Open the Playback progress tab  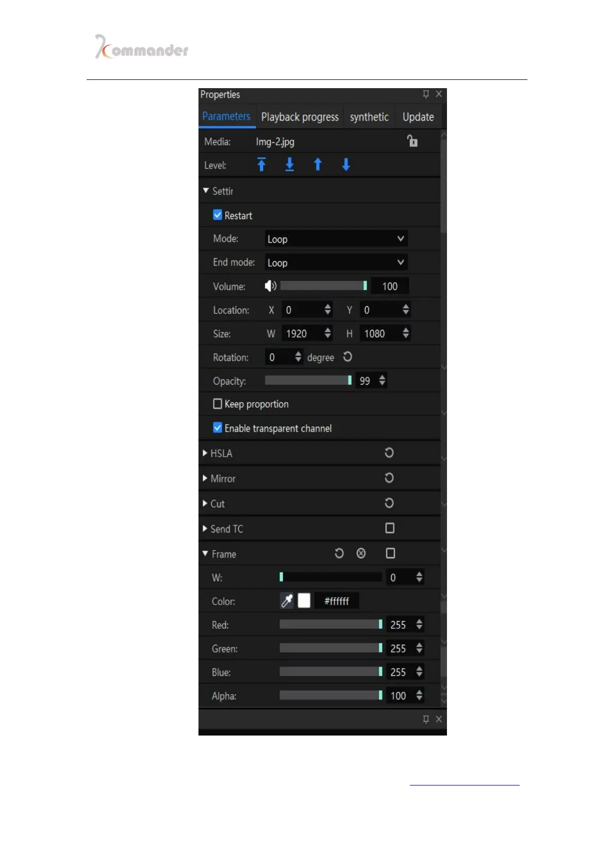(300, 117)
